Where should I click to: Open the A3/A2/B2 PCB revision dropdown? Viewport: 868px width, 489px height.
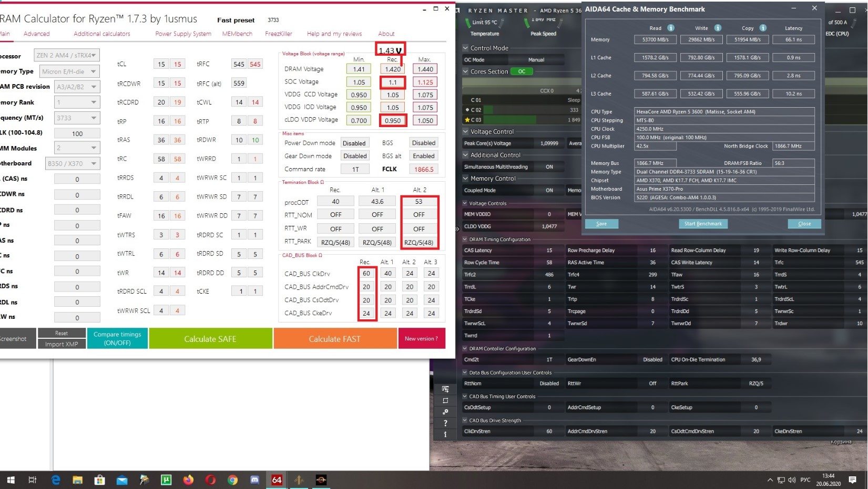click(77, 87)
